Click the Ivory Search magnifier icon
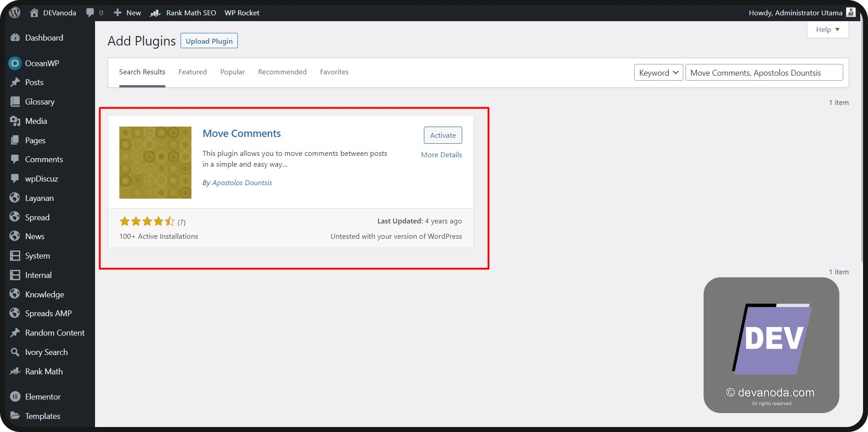This screenshot has height=432, width=868. [x=15, y=352]
